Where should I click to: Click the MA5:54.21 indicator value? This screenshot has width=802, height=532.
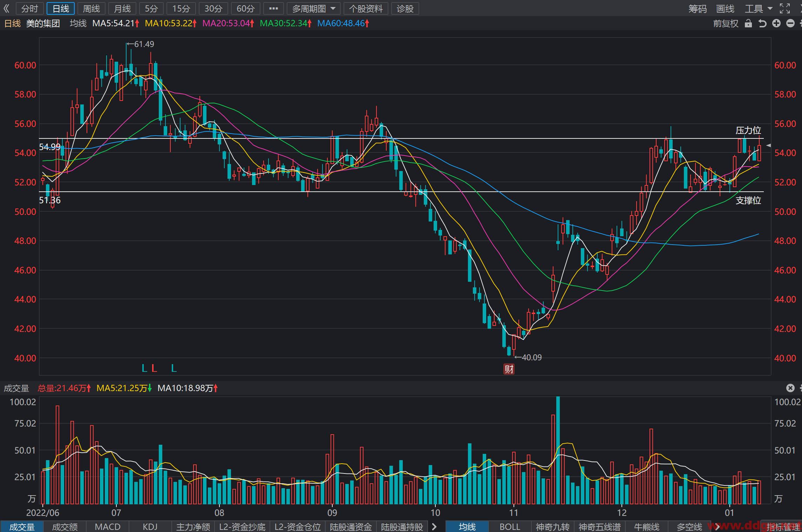(x=116, y=23)
